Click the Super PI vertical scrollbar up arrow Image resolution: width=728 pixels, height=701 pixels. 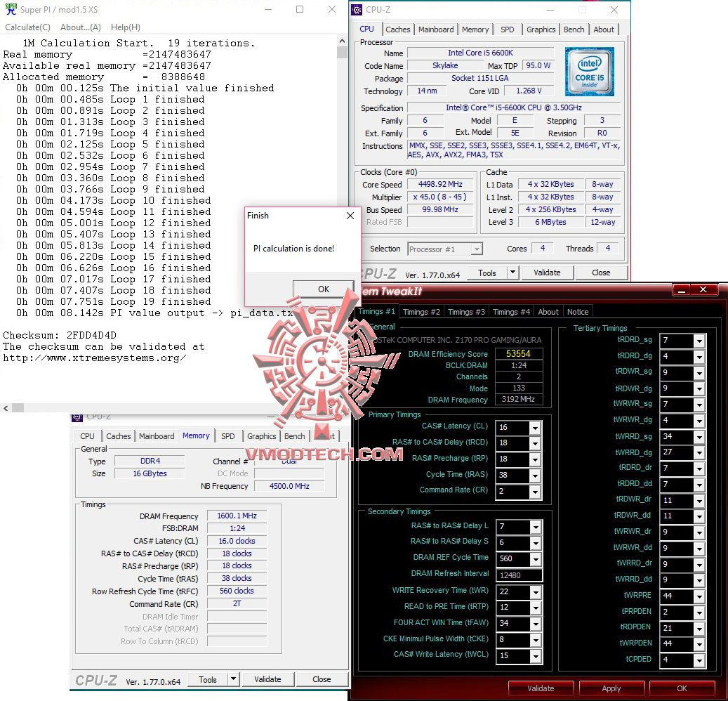pyautogui.click(x=342, y=41)
